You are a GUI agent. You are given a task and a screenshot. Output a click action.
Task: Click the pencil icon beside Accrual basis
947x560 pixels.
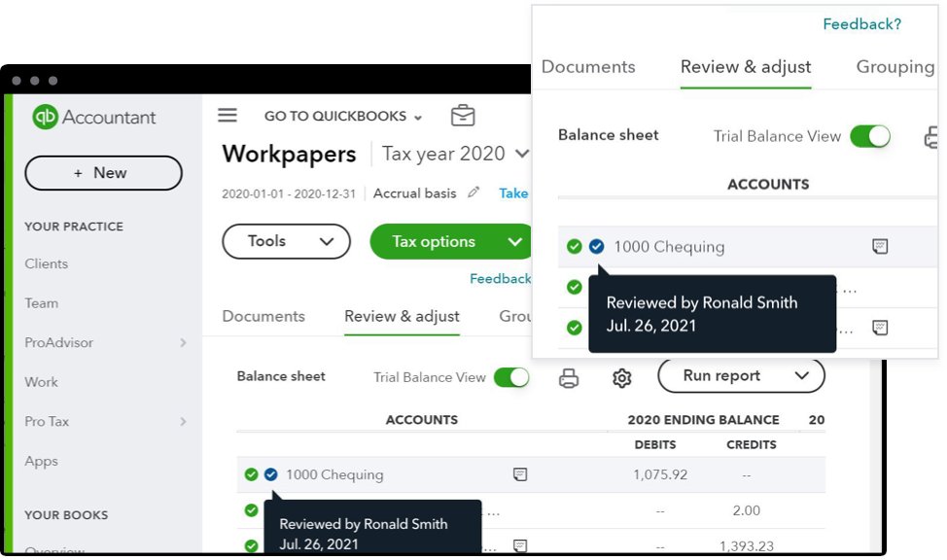click(473, 192)
